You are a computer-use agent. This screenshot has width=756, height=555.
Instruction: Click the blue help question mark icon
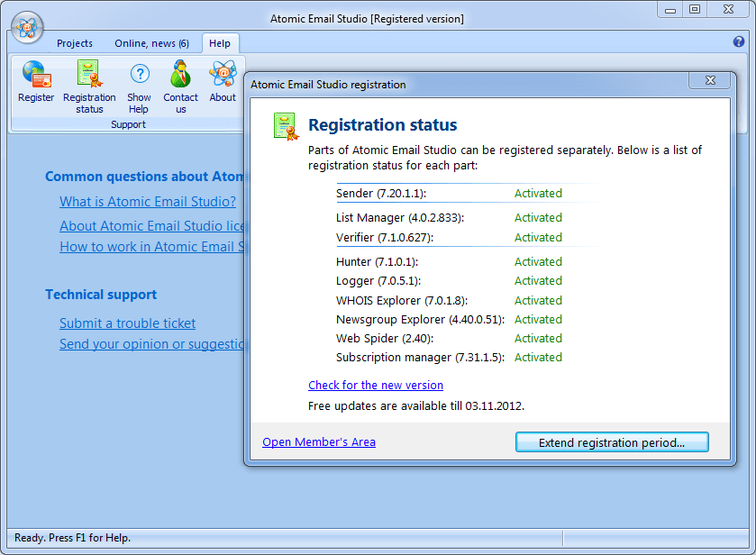point(739,41)
